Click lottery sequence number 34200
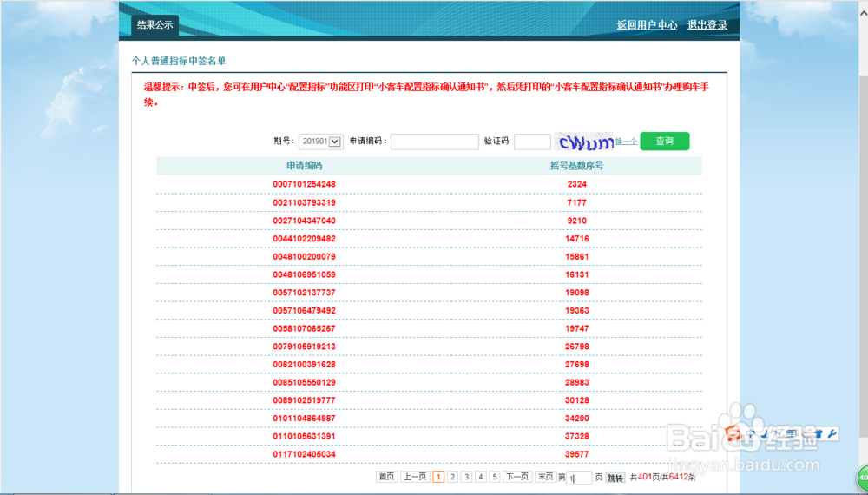Screen dimensions: 868x495 click(577, 419)
